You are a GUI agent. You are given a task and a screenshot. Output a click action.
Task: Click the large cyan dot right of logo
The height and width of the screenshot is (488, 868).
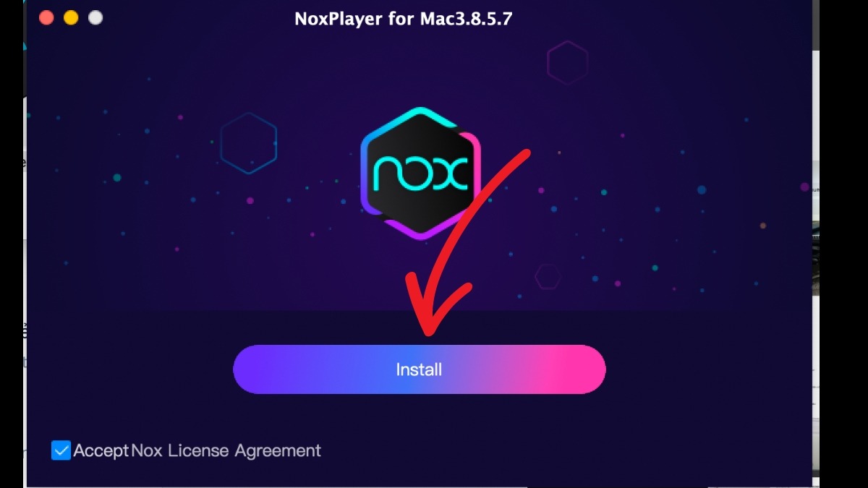701,190
